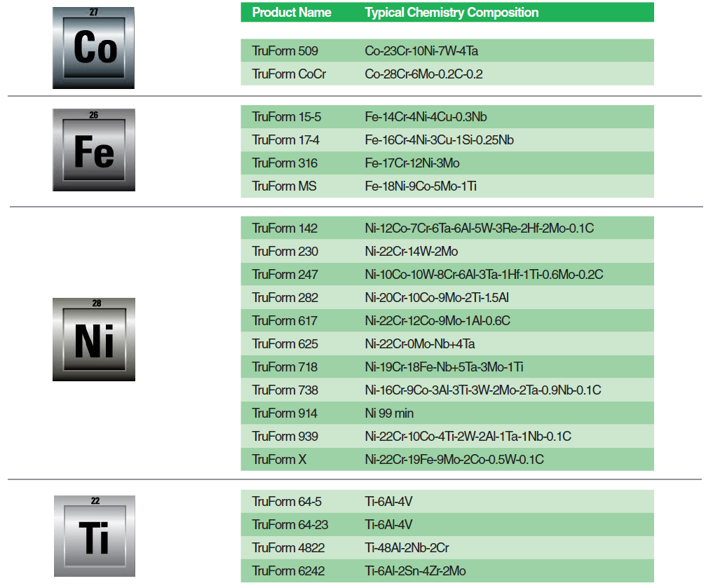The width and height of the screenshot is (713, 588).
Task: Select the TruForm 64-23 product name
Action: coord(290,525)
